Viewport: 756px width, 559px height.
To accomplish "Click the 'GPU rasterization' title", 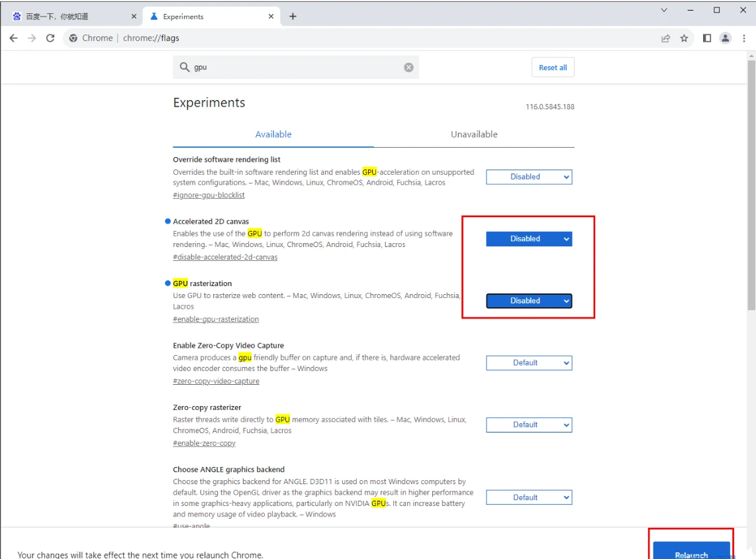I will pyautogui.click(x=203, y=283).
